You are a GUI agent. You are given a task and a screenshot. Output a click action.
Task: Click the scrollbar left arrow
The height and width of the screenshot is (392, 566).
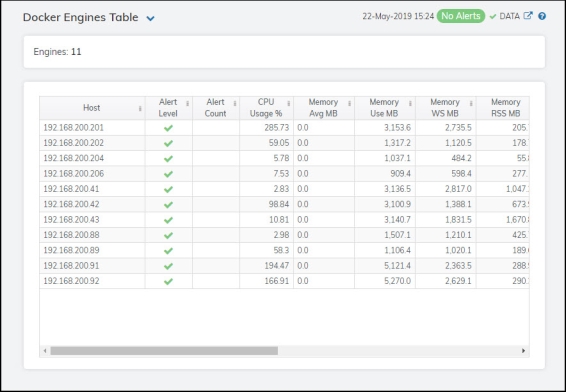(x=45, y=351)
